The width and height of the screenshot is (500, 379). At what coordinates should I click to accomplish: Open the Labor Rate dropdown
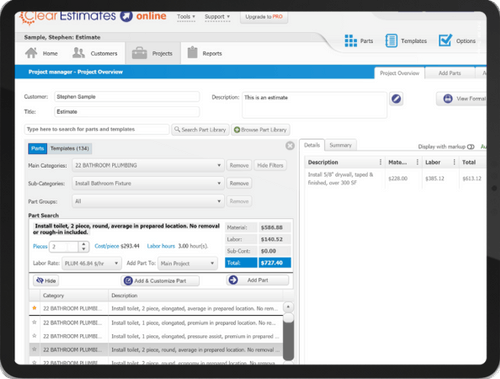(91, 263)
